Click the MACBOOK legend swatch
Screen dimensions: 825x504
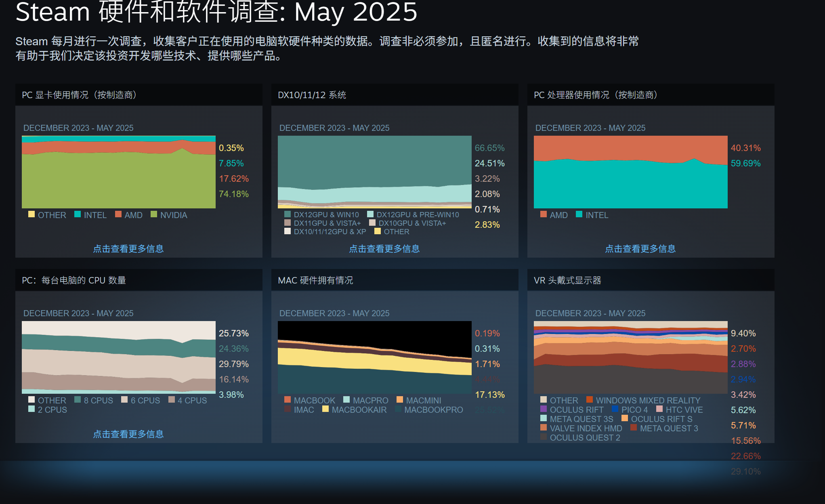pos(288,399)
